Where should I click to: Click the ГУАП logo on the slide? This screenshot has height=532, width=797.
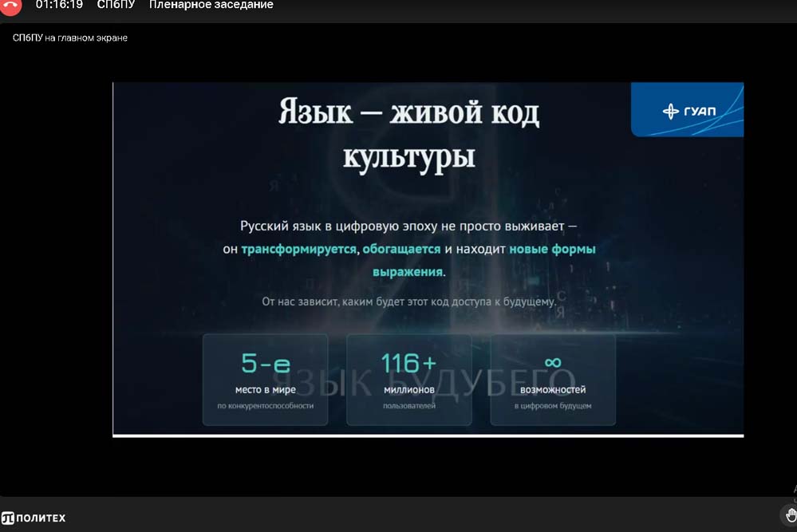tap(688, 111)
